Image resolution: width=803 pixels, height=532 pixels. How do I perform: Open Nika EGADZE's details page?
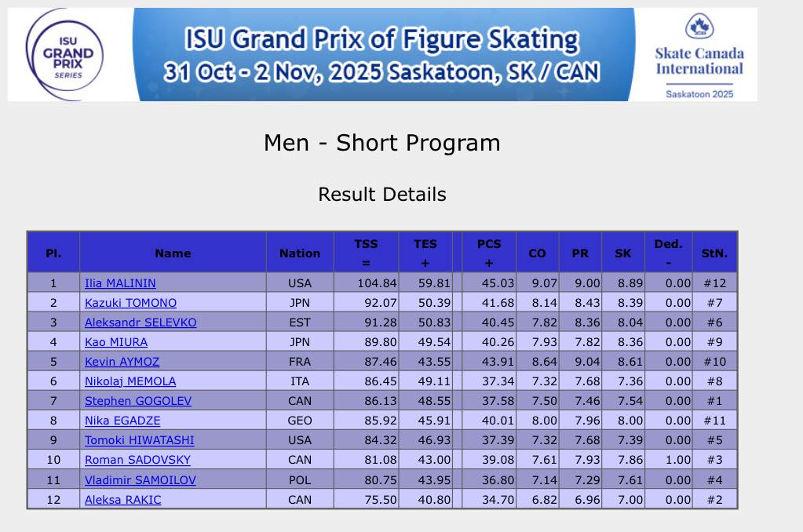click(122, 421)
